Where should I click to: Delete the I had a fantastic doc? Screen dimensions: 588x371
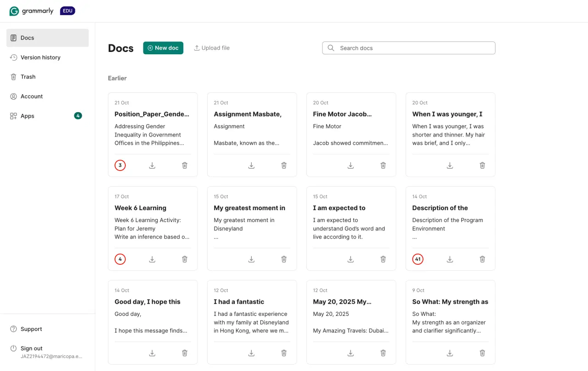coord(284,353)
